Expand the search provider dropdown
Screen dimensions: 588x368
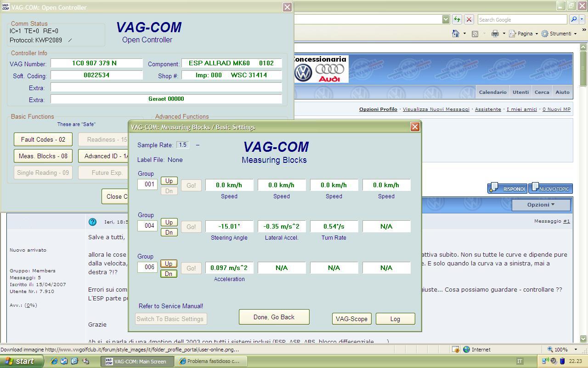coord(582,19)
